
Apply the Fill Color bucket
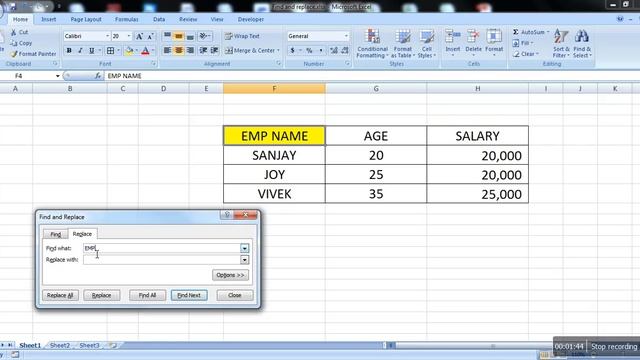tap(129, 51)
